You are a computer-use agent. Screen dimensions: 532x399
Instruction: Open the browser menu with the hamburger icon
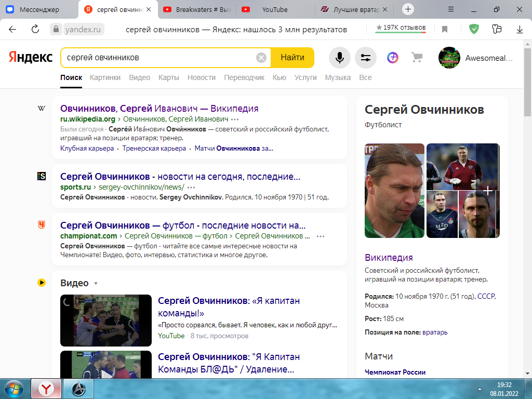450,9
